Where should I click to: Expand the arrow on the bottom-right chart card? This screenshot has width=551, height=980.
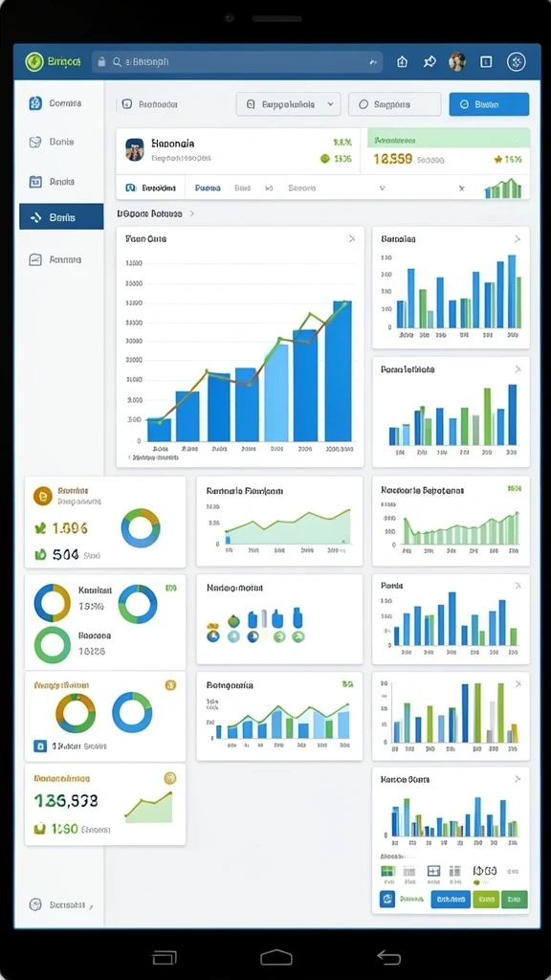coord(518,779)
